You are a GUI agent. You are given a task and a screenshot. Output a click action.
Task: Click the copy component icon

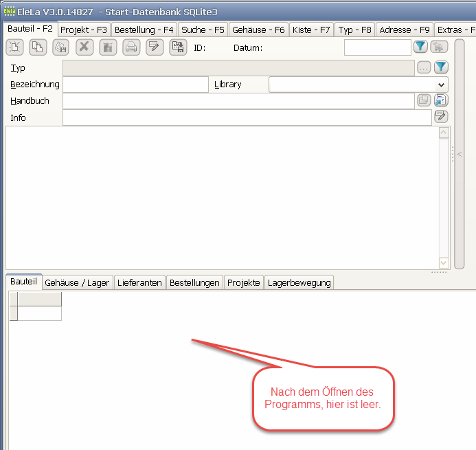tap(38, 47)
